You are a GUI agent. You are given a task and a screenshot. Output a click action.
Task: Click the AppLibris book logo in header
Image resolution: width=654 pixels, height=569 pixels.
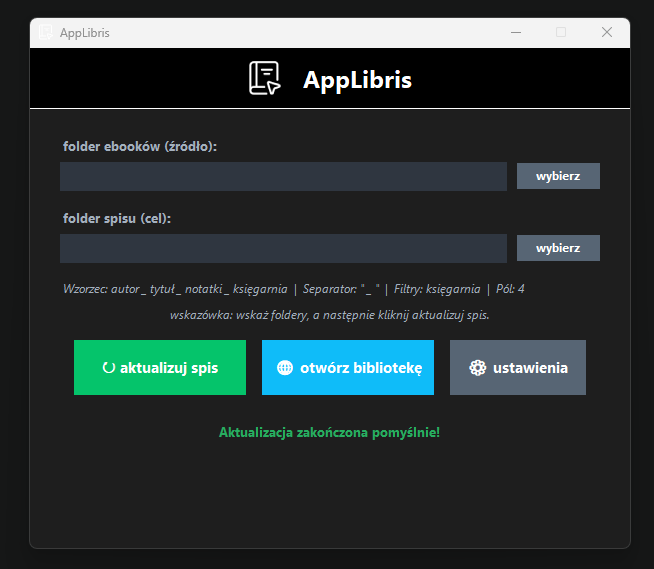(265, 78)
